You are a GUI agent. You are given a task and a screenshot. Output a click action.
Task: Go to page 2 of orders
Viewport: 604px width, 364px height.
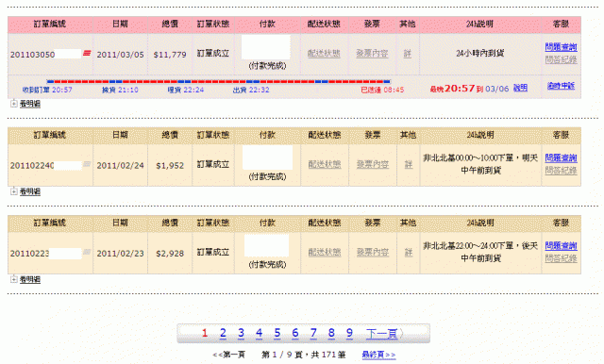tap(223, 333)
